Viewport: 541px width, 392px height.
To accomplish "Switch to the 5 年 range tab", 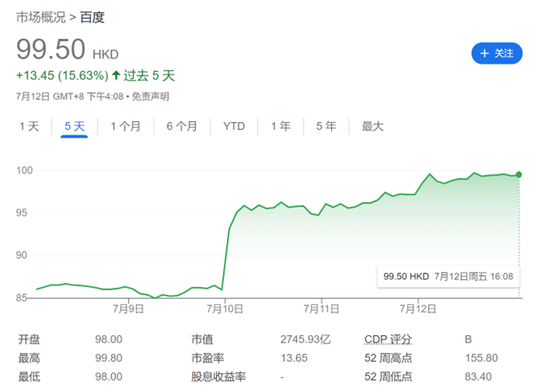I will click(x=326, y=126).
